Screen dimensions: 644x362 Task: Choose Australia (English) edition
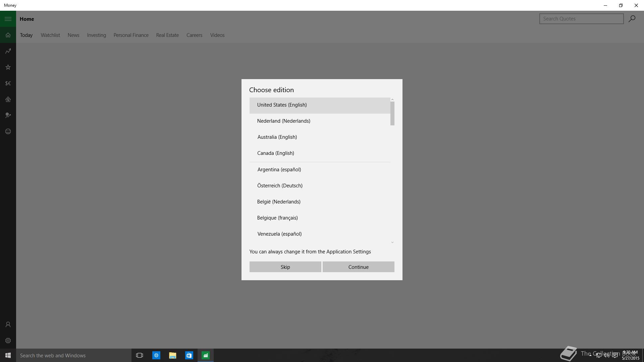(320, 137)
